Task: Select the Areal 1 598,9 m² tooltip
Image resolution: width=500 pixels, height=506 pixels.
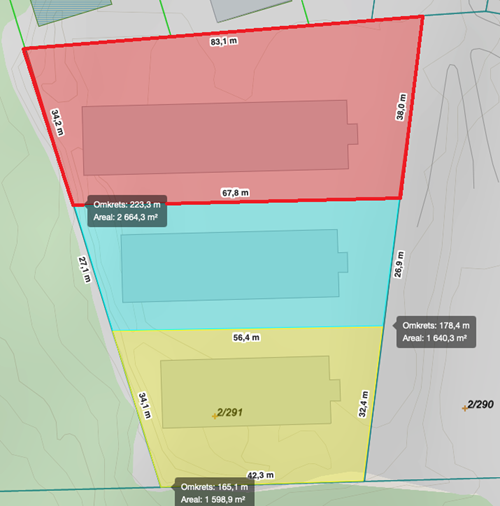Action: pos(214,493)
